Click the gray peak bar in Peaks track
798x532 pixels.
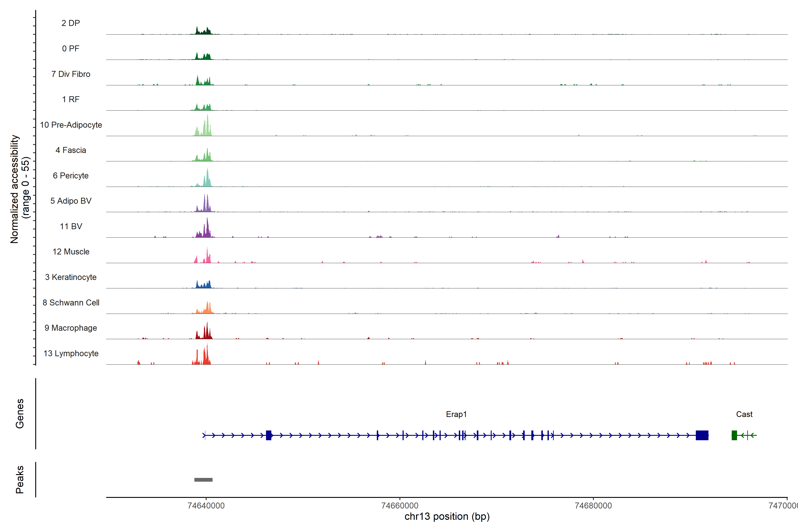[203, 479]
